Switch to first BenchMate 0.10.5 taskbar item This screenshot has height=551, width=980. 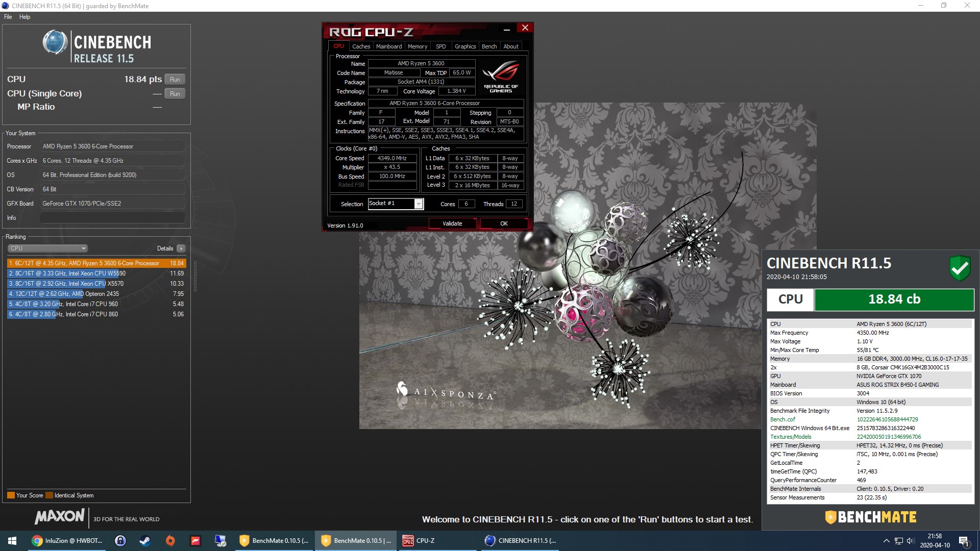[x=274, y=541]
